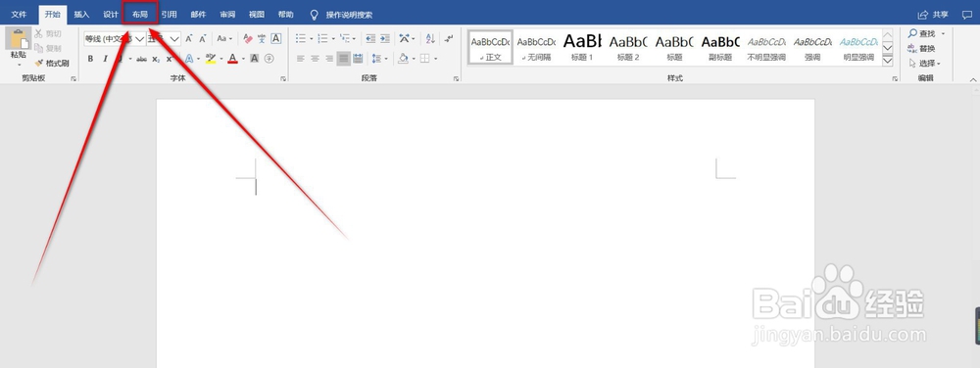Switch to the Insert (插入) tab
The height and width of the screenshot is (368, 980).
point(82,15)
